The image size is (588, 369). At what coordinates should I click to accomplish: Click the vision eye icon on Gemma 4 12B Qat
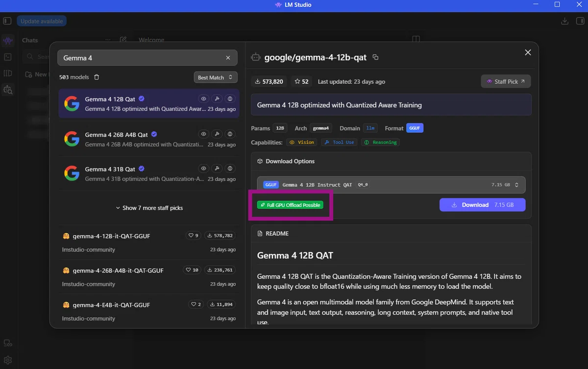[204, 99]
